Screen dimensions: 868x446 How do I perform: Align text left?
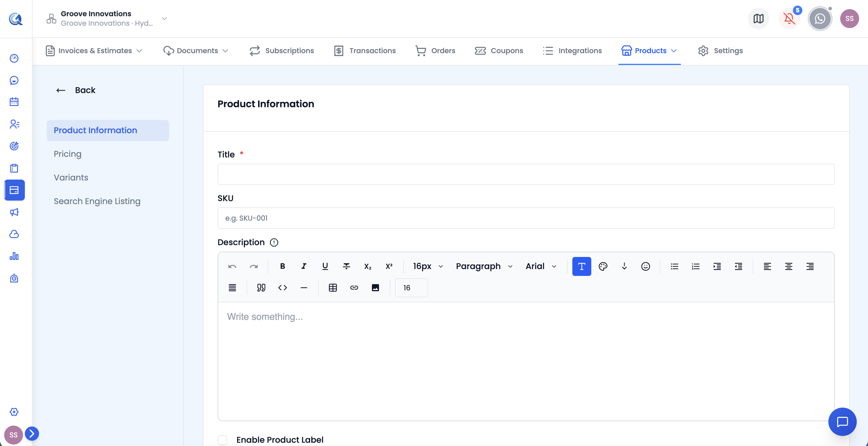(x=767, y=266)
